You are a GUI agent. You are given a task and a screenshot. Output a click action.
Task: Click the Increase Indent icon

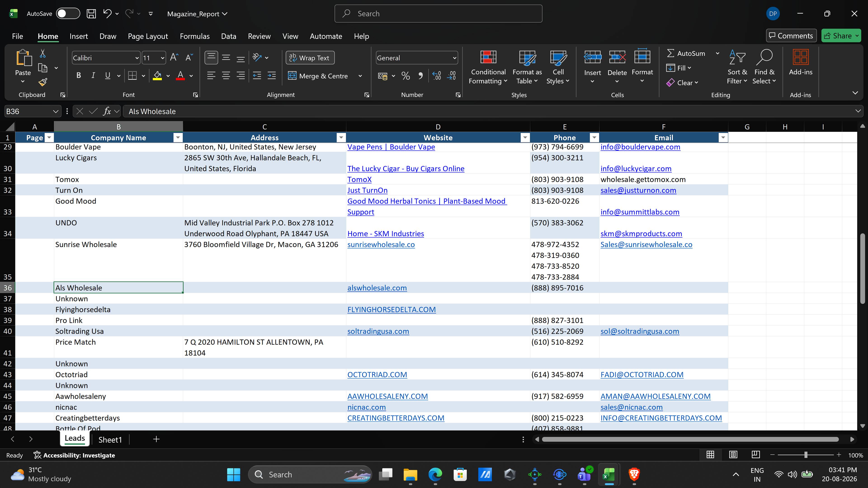click(x=271, y=75)
